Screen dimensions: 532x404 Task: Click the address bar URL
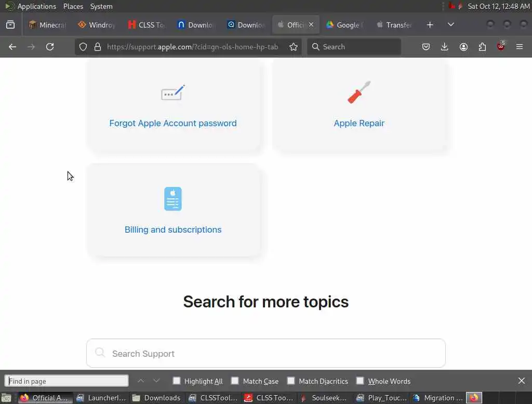[x=192, y=47]
